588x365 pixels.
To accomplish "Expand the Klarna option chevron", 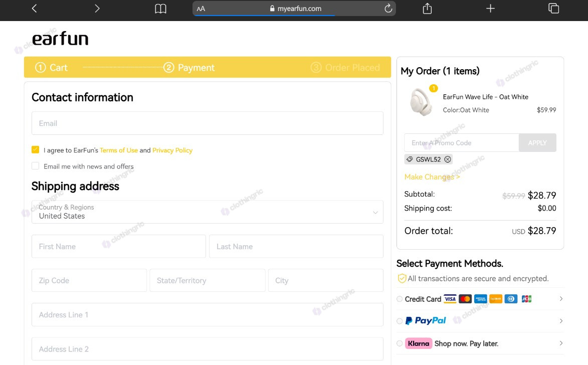I will coord(561,343).
